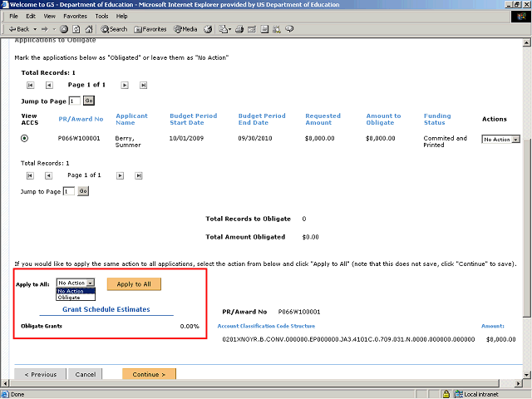Click the Forward arrow toolbar button
The width and height of the screenshot is (532, 399).
[44, 29]
